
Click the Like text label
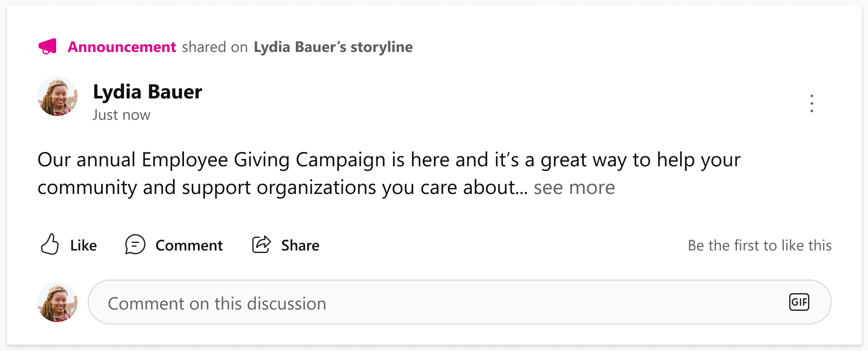point(83,245)
